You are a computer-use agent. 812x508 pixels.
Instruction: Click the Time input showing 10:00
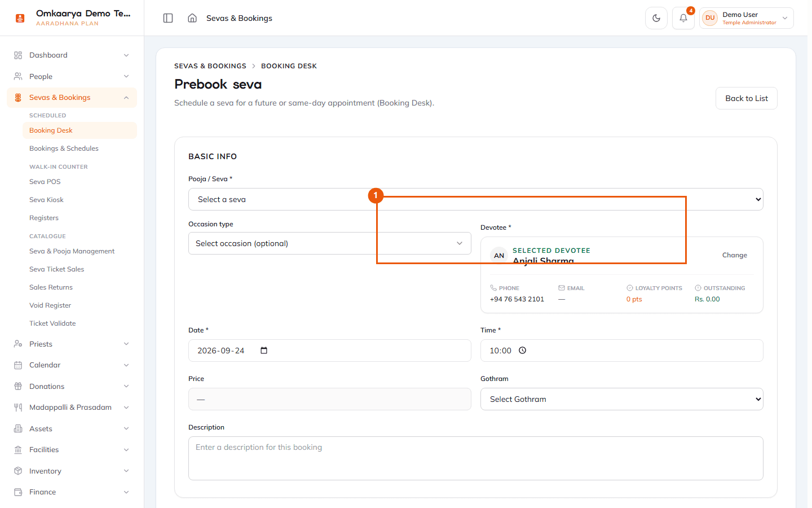coord(622,351)
